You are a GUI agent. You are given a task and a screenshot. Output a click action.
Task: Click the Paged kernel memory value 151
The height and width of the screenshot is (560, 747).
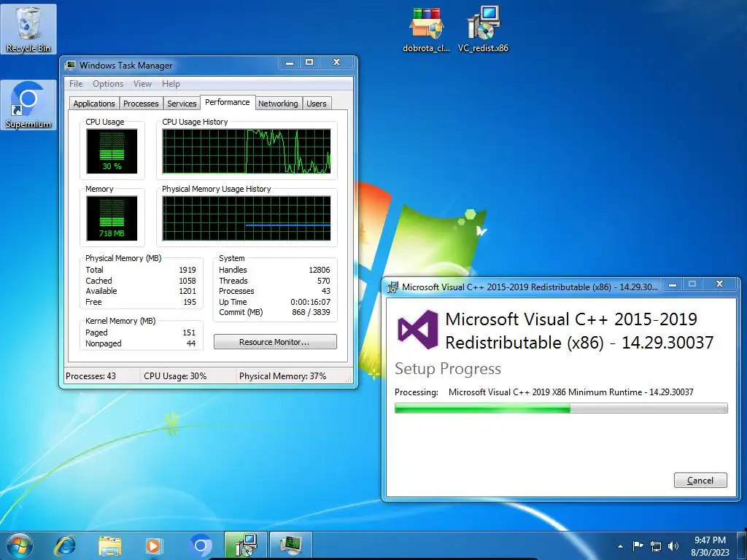189,332
